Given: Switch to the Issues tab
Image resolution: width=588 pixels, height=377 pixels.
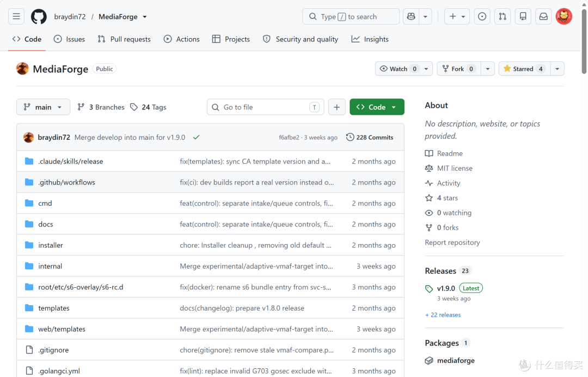Looking at the screenshot, I should pyautogui.click(x=69, y=39).
